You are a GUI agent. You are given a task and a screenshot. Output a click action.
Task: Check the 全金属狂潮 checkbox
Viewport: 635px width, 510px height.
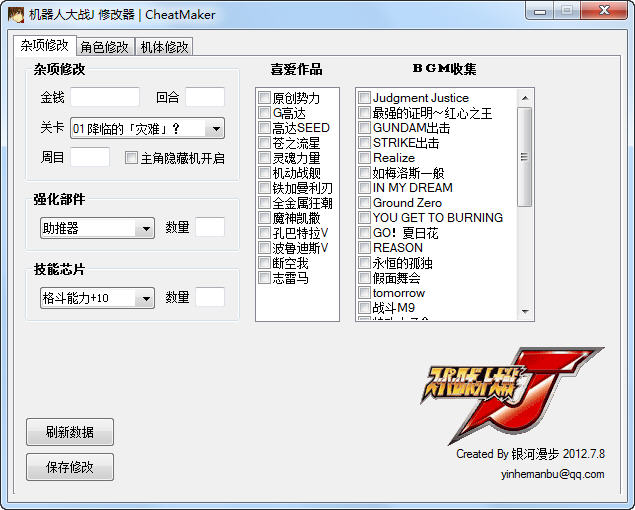coord(264,203)
